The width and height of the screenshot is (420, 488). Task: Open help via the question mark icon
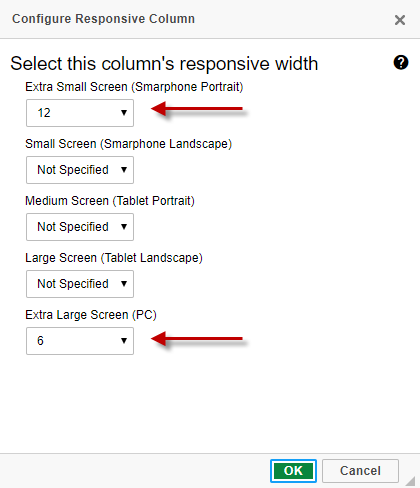[x=401, y=62]
